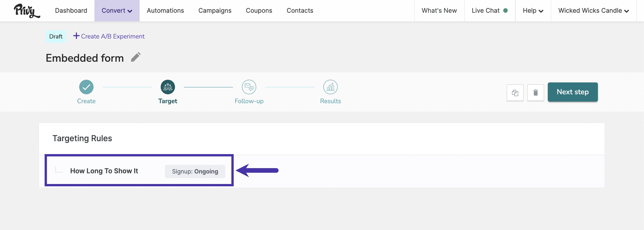Open the Results step chart icon
The width and height of the screenshot is (644, 230).
pyautogui.click(x=331, y=87)
